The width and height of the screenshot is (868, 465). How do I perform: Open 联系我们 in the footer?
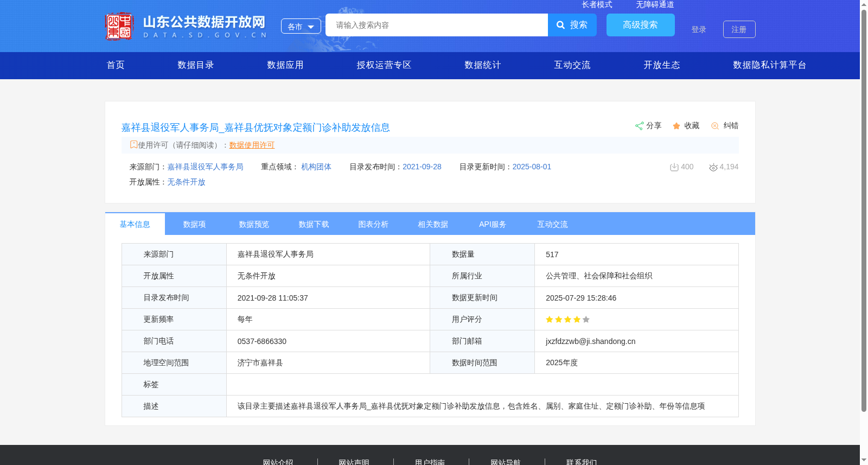point(582,462)
